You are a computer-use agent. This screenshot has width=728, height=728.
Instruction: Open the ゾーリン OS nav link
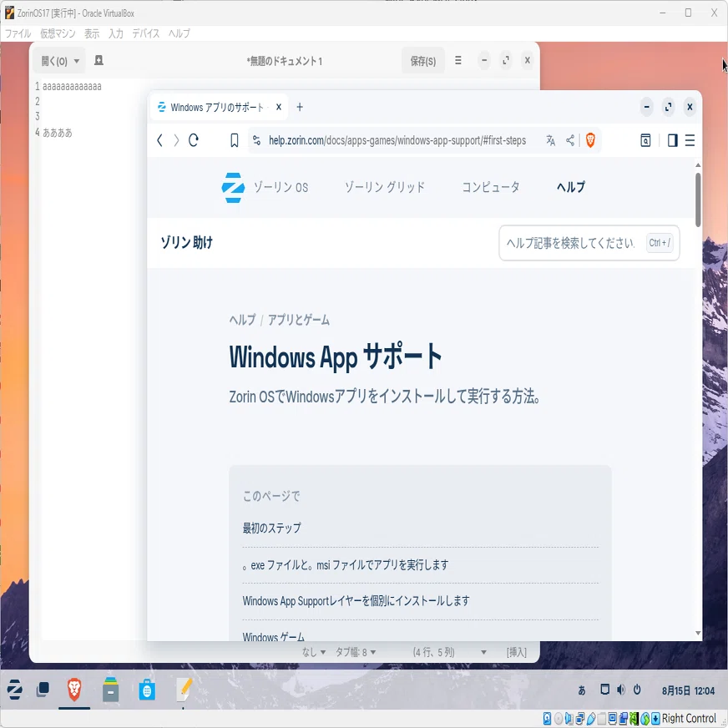281,187
